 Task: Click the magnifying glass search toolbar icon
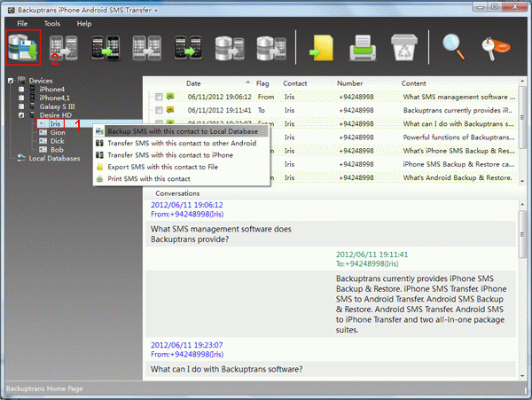tap(453, 48)
